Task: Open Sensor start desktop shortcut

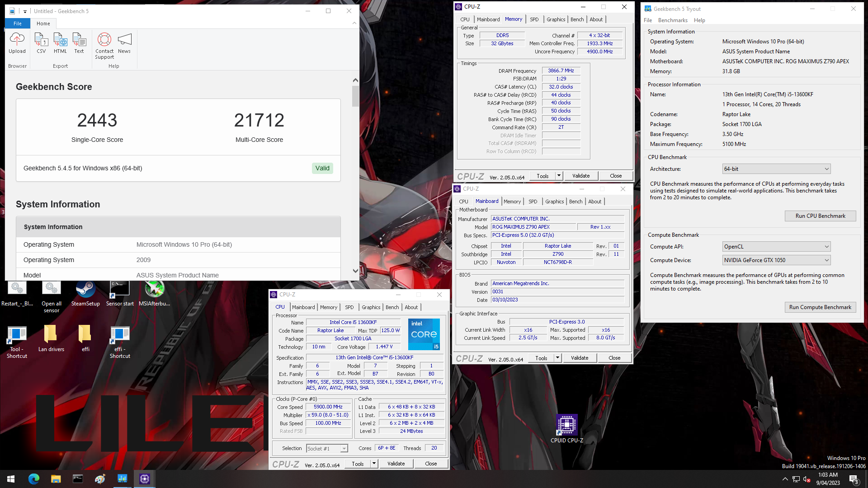Action: (120, 294)
